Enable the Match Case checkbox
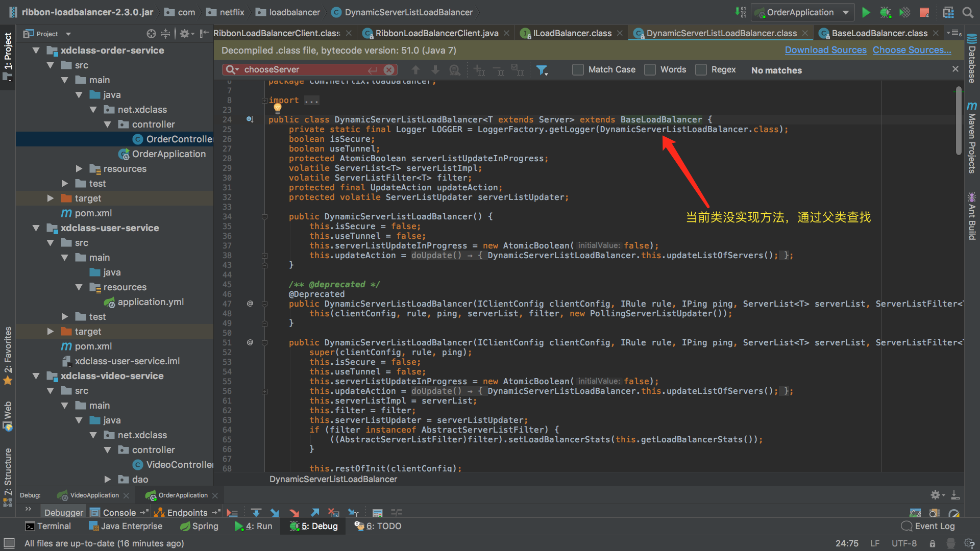The height and width of the screenshot is (551, 980). [578, 70]
